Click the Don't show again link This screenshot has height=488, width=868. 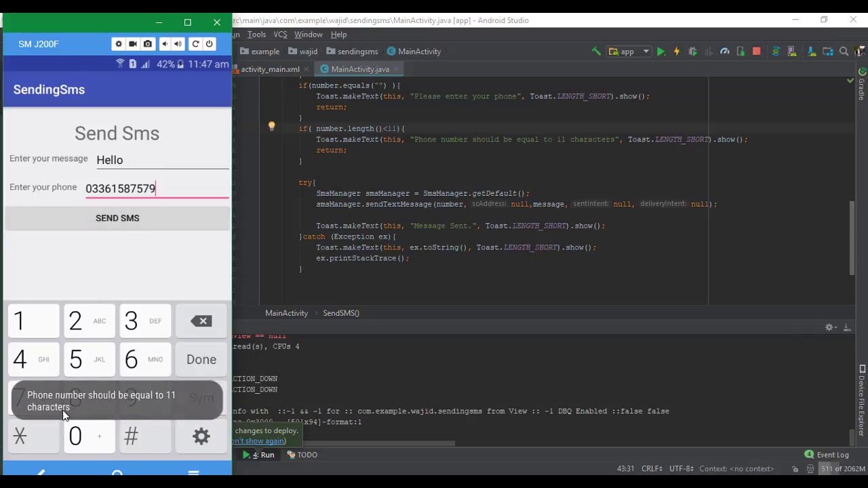(259, 441)
